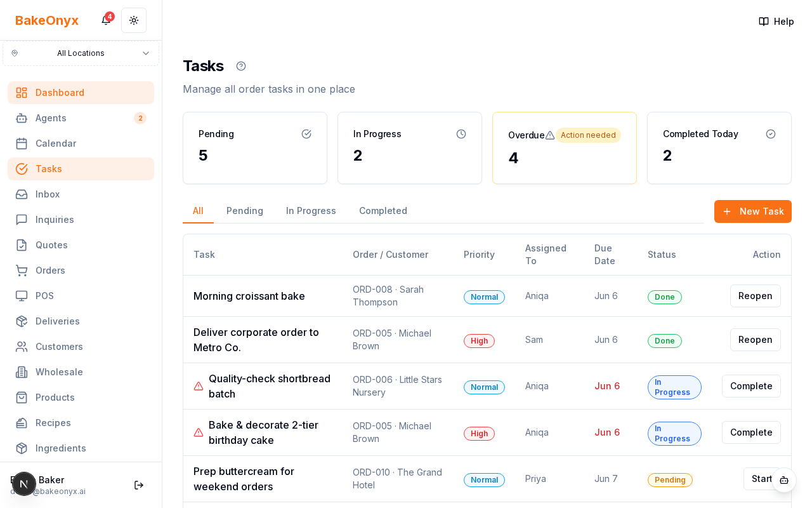Viewport: 812px width, 508px height.
Task: Click the Priority column header
Action: [x=479, y=255]
